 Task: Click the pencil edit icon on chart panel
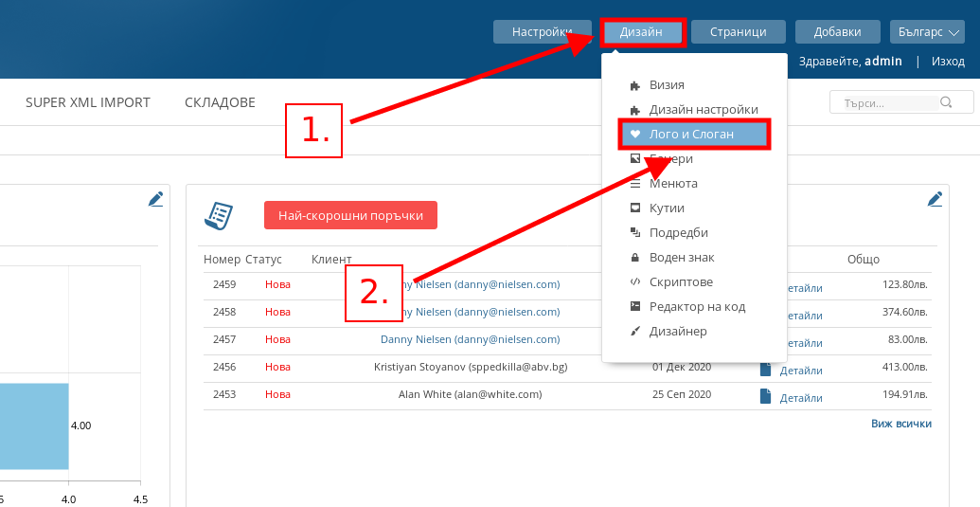(x=156, y=199)
